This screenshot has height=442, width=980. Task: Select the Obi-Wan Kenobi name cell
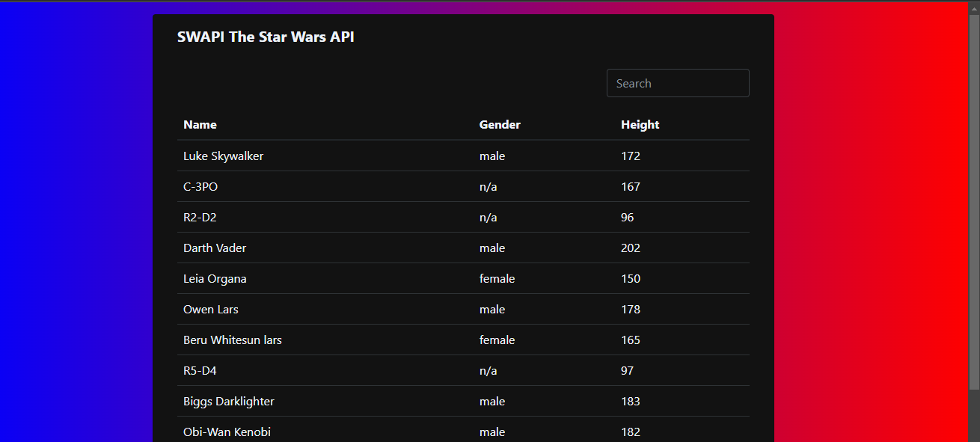227,432
